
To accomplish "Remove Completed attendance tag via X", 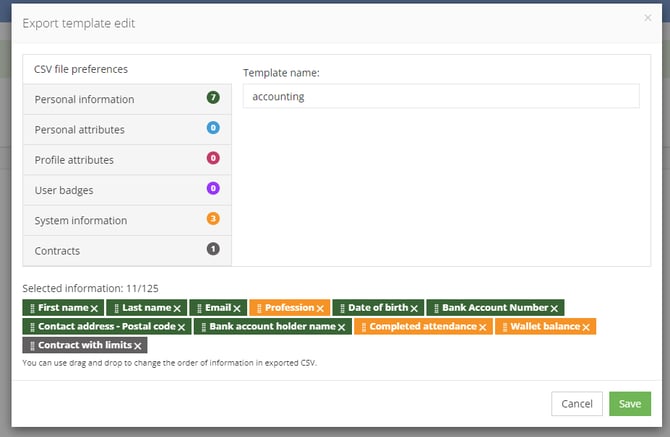I will click(x=482, y=327).
